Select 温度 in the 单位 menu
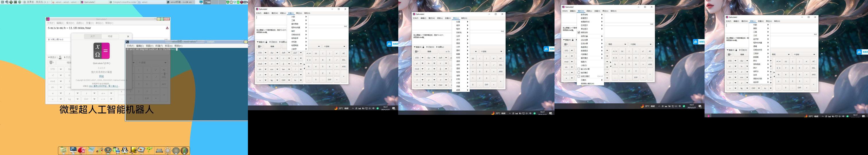 (460, 68)
